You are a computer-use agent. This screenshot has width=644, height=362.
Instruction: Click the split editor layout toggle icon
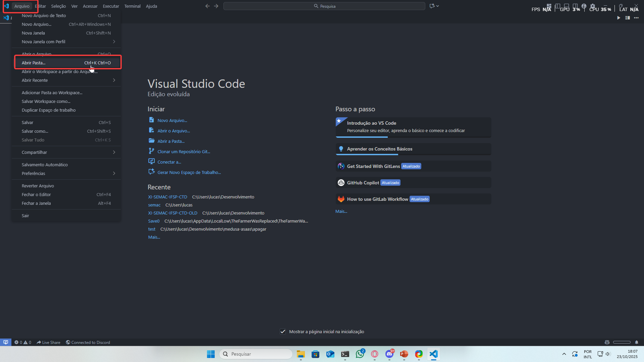[627, 18]
